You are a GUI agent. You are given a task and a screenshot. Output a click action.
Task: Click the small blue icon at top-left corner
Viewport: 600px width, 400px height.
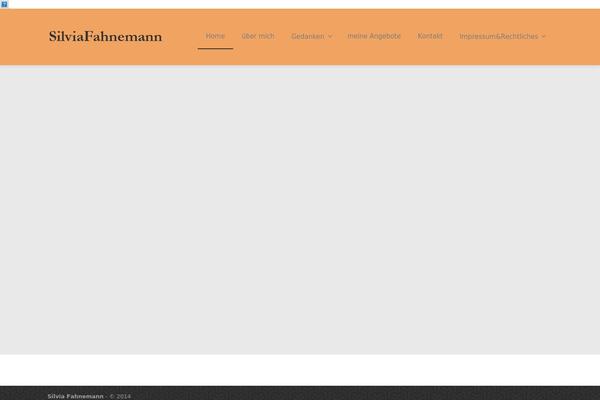point(4,4)
